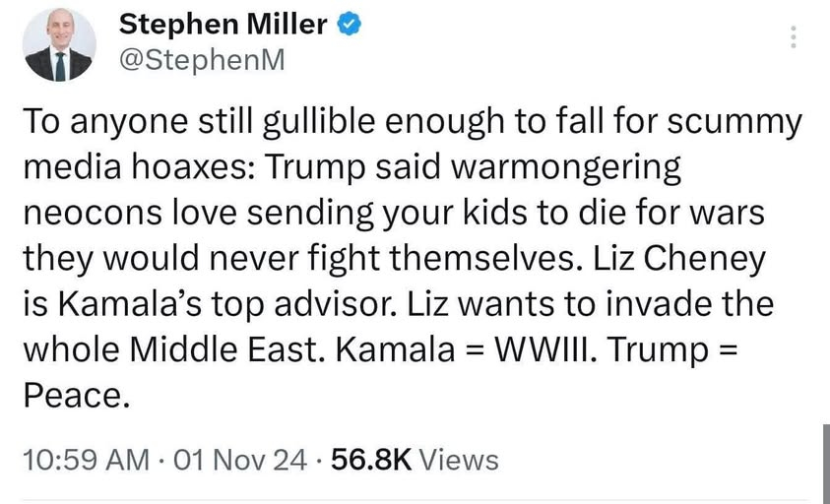Click Stephen Miller's profile avatar photo
Screen dimensions: 830x504
[60, 46]
